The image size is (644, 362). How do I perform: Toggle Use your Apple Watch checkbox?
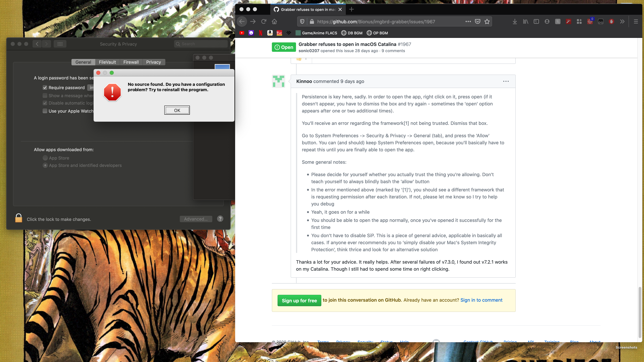[x=45, y=111]
